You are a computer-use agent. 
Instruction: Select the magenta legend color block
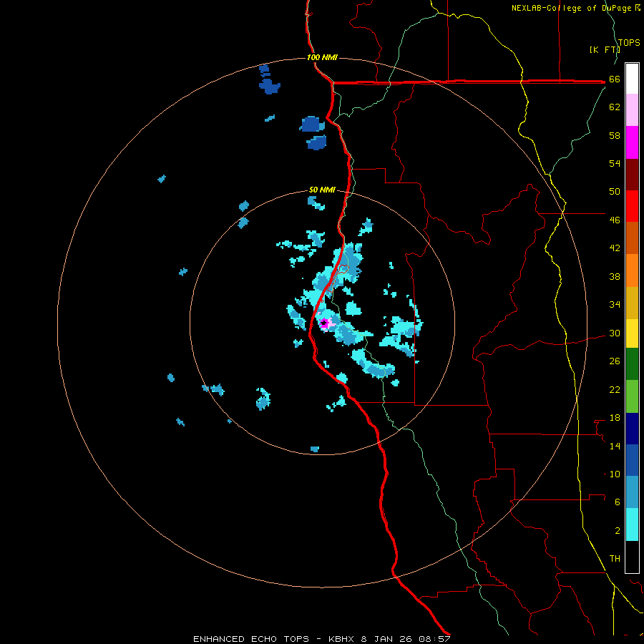(632, 142)
